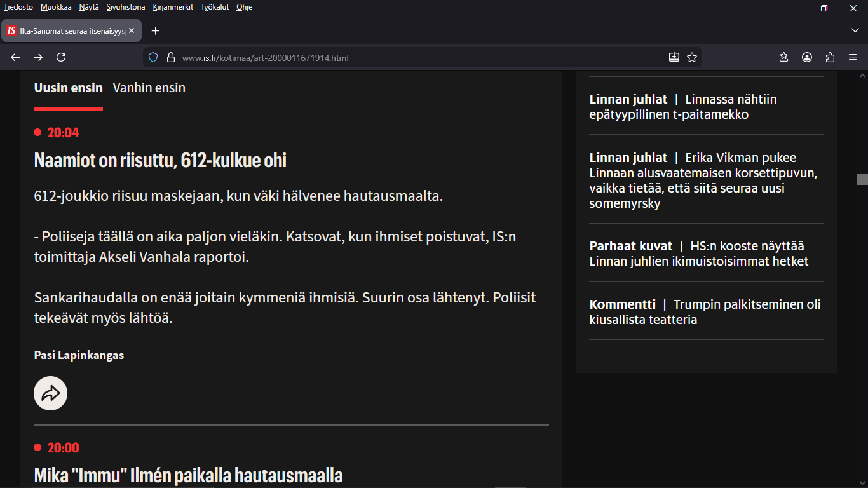Open the Erika Vikman korsettipuku article
The width and height of the screenshot is (868, 488).
pos(703,180)
